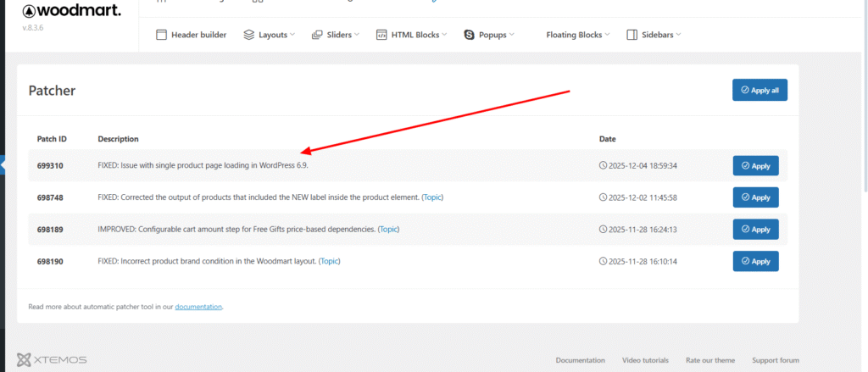Click the Sliders icon in toolbar
Screen dimensions: 868x372
319,35
